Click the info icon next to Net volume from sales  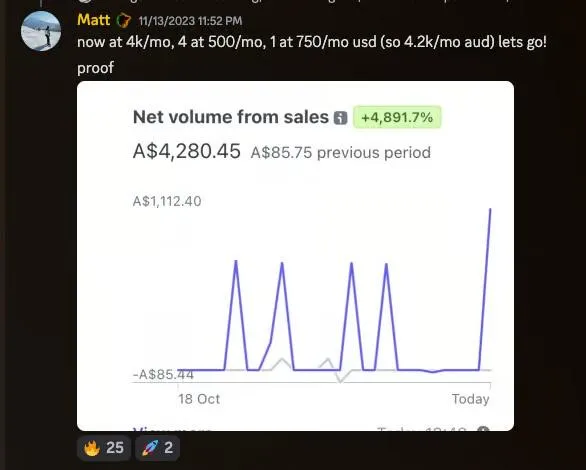coord(340,118)
